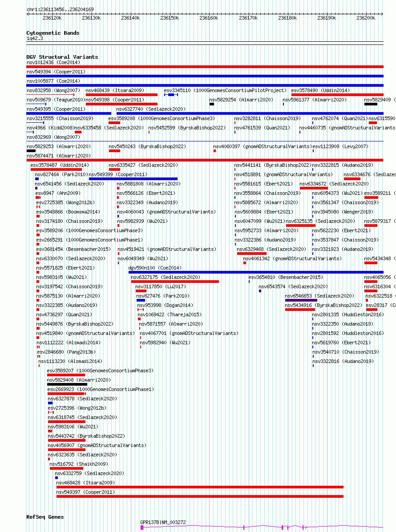Click the nsv3282811 (Chaisson2019) label
The width and height of the screenshot is (396, 532).
[267, 118]
